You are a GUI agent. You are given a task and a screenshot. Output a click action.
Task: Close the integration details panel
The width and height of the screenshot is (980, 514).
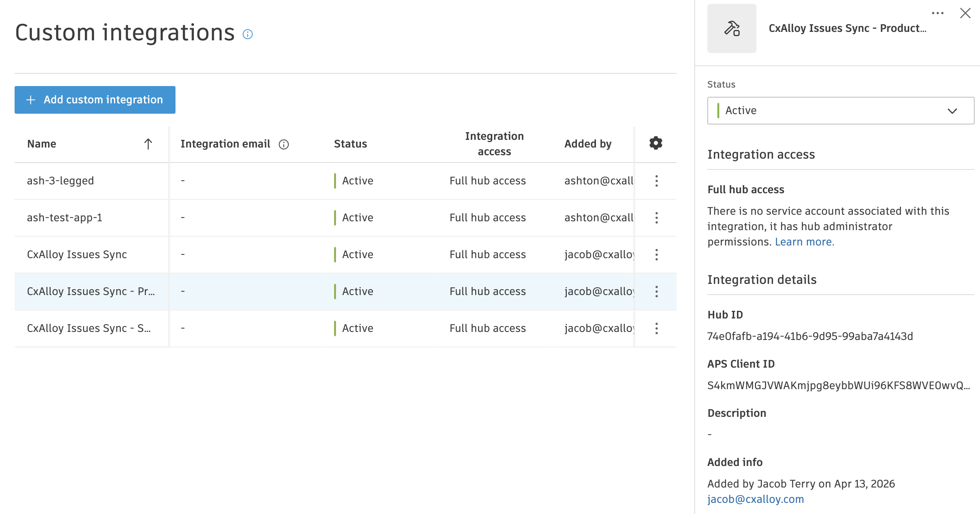965,13
